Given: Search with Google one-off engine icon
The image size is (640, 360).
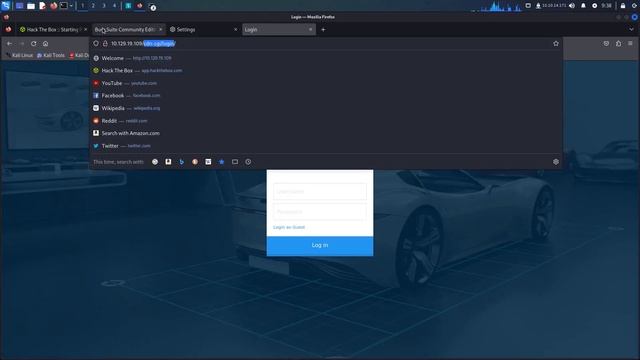Looking at the screenshot, I should pos(155,162).
